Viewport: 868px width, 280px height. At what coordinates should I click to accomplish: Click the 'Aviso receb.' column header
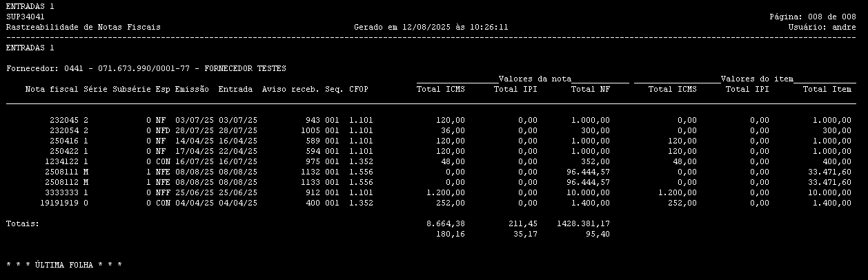coord(290,89)
